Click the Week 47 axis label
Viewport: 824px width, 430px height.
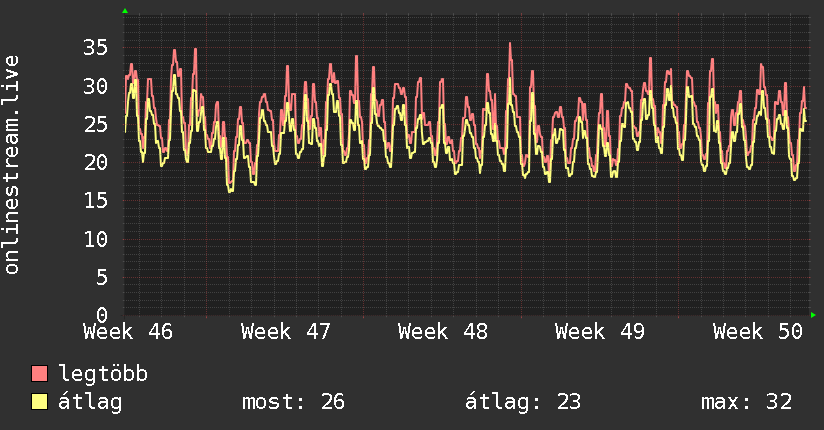point(286,332)
